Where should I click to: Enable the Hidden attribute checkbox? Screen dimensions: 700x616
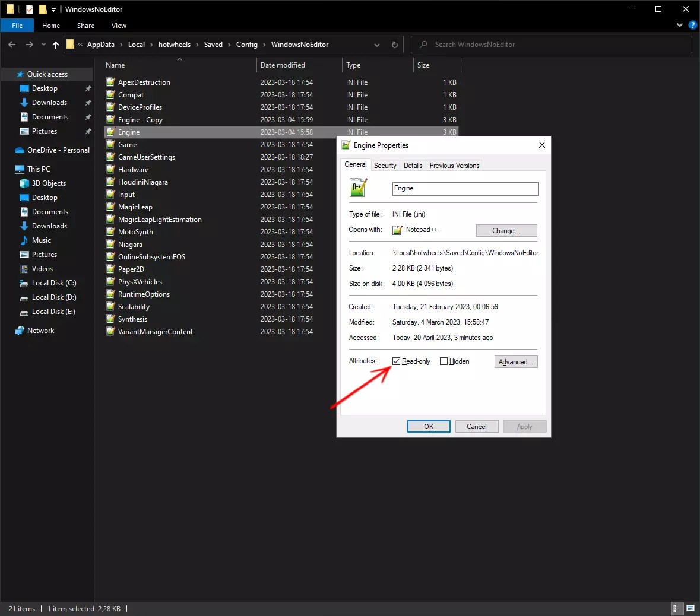click(x=444, y=361)
